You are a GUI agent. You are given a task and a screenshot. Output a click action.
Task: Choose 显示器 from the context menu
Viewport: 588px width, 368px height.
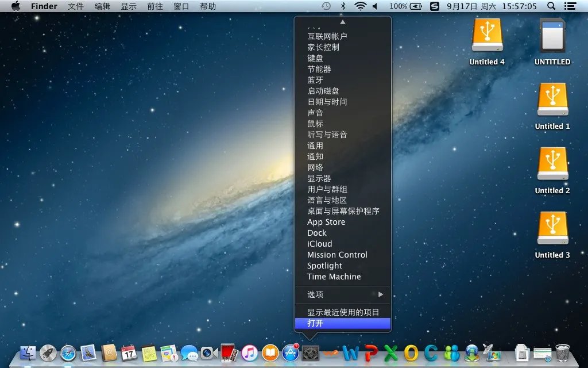(319, 178)
